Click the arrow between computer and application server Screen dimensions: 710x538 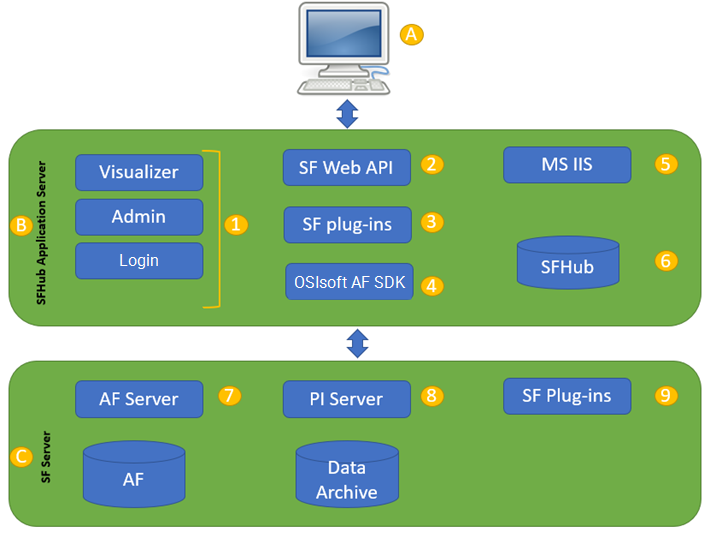(x=347, y=114)
